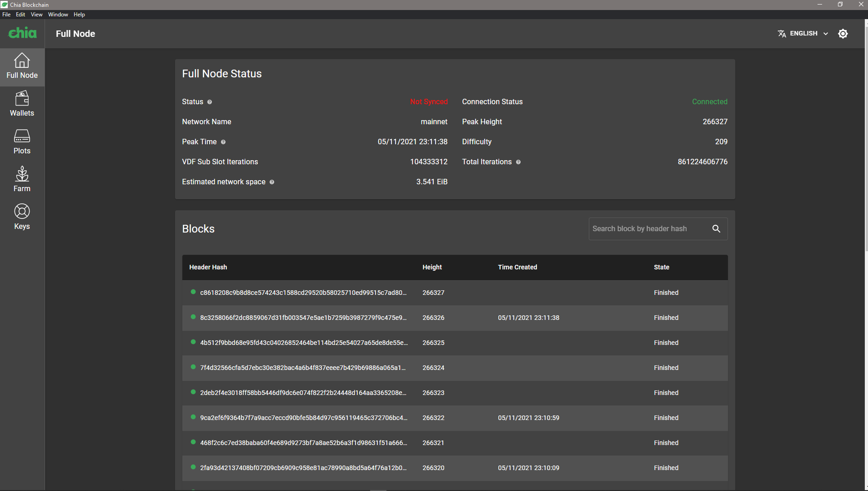This screenshot has width=868, height=491.
Task: Click the Time Created column header
Action: tap(517, 268)
